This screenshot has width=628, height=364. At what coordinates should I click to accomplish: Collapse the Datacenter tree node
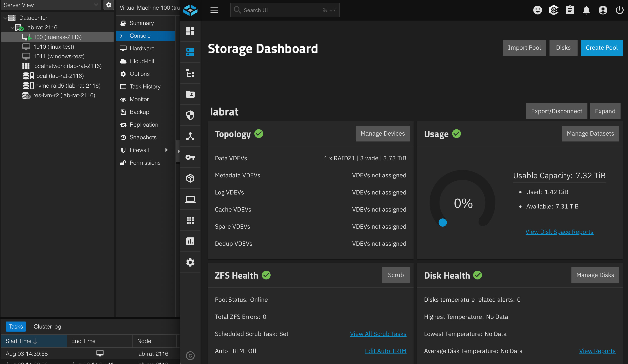[5, 18]
